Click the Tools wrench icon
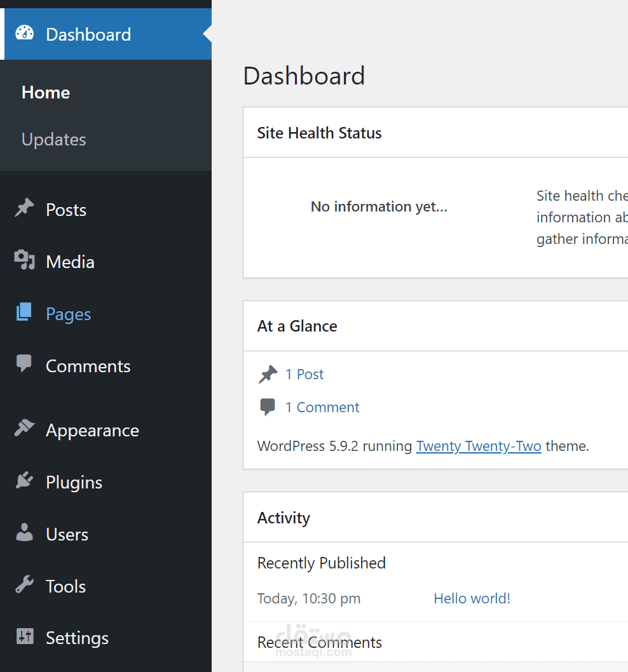Viewport: 628px width, 672px height. (x=24, y=584)
